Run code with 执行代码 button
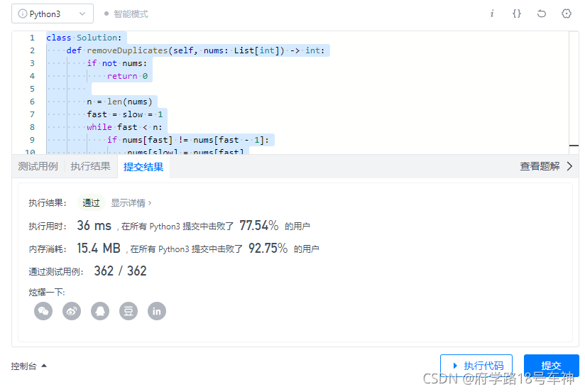585x392 pixels. (476, 366)
